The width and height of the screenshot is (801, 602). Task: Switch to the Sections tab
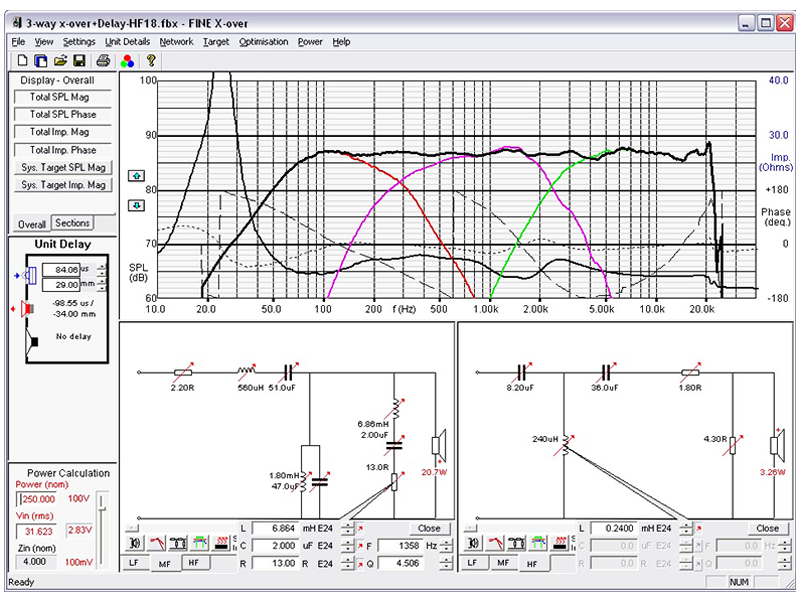click(72, 223)
